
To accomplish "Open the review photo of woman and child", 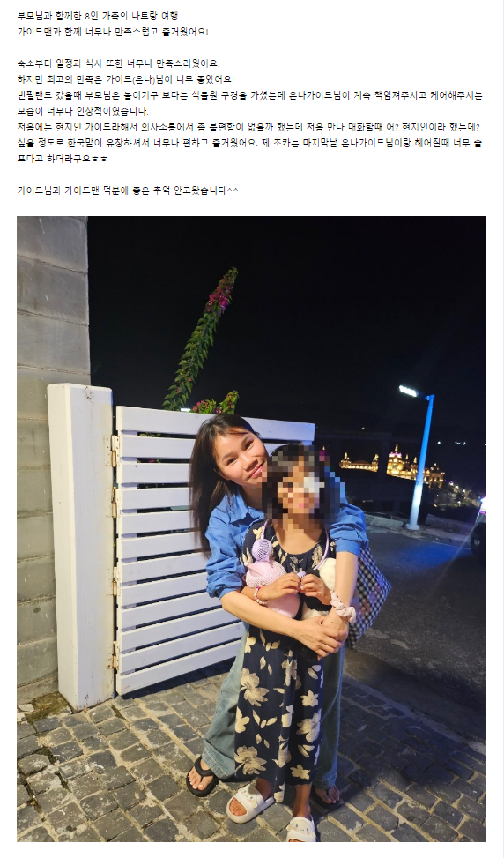I will coord(251,528).
